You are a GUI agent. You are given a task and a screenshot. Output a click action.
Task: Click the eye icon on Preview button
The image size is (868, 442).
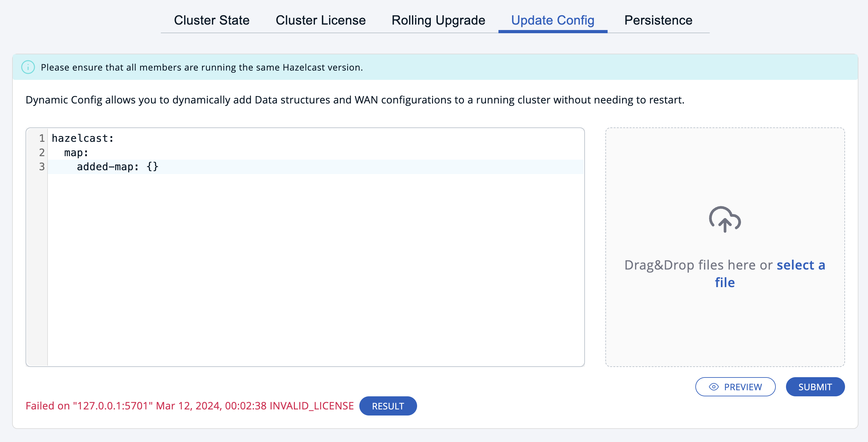pyautogui.click(x=714, y=387)
